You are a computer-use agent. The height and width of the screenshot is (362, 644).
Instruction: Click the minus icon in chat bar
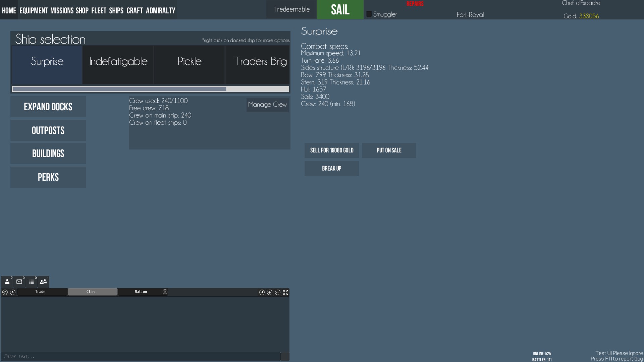pyautogui.click(x=278, y=292)
